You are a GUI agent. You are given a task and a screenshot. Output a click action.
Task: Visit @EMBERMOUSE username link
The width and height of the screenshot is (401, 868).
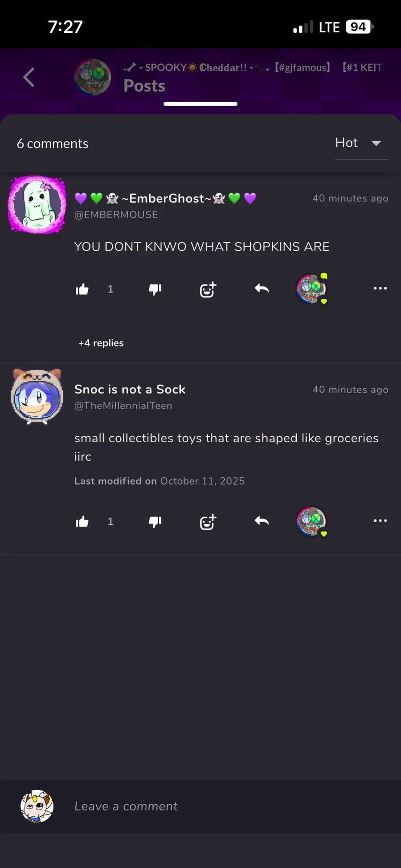point(116,215)
